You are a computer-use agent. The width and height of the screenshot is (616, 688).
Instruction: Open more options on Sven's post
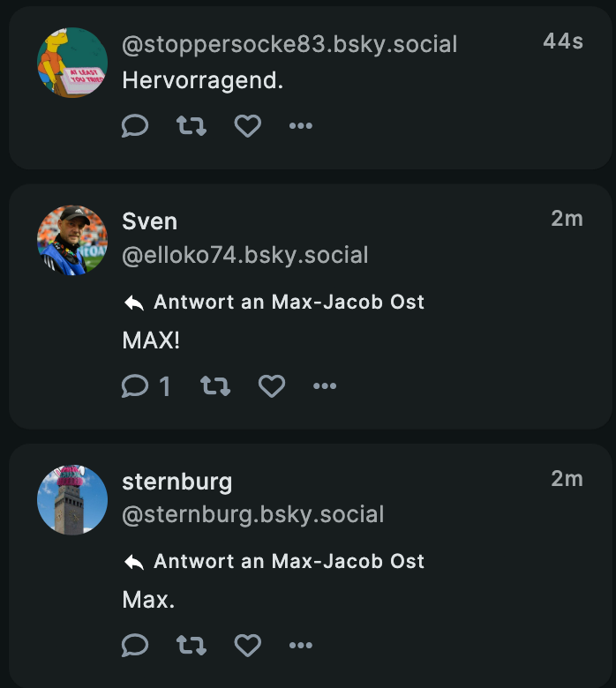click(325, 386)
